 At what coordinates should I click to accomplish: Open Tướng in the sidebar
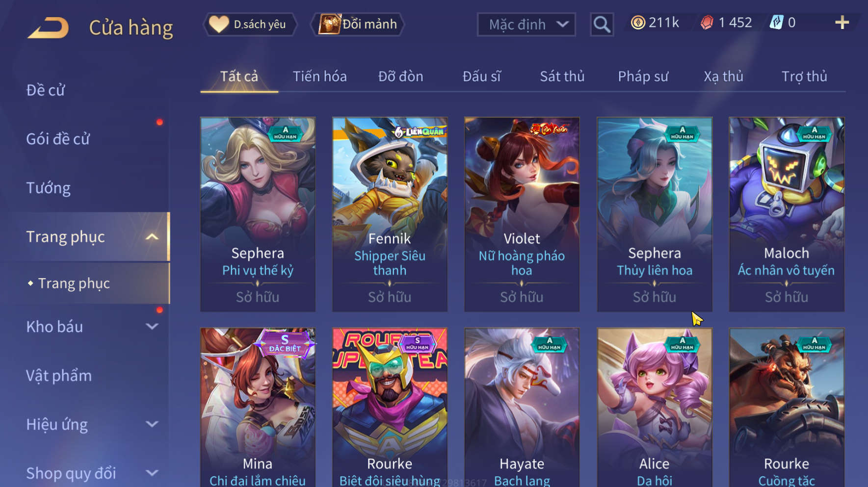pyautogui.click(x=48, y=188)
